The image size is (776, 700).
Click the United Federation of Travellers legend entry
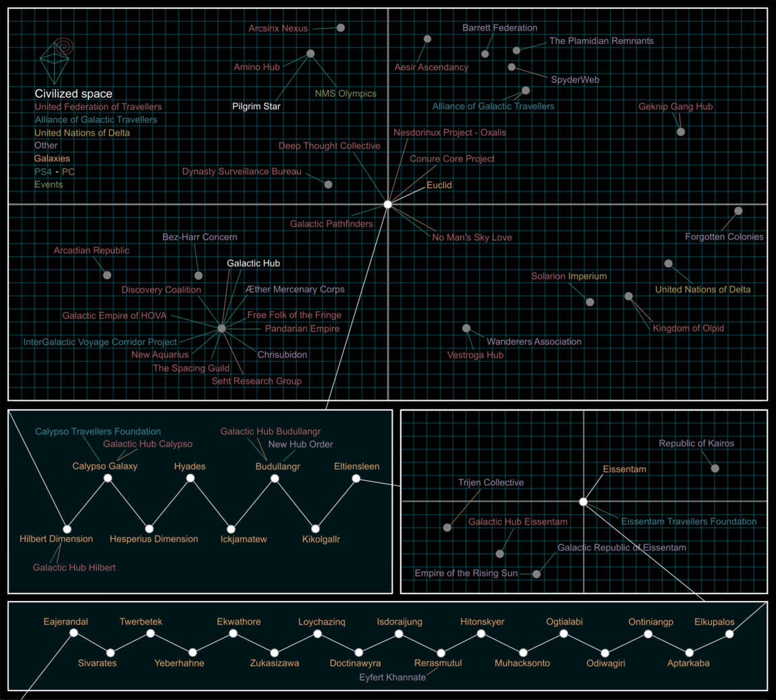point(98,107)
